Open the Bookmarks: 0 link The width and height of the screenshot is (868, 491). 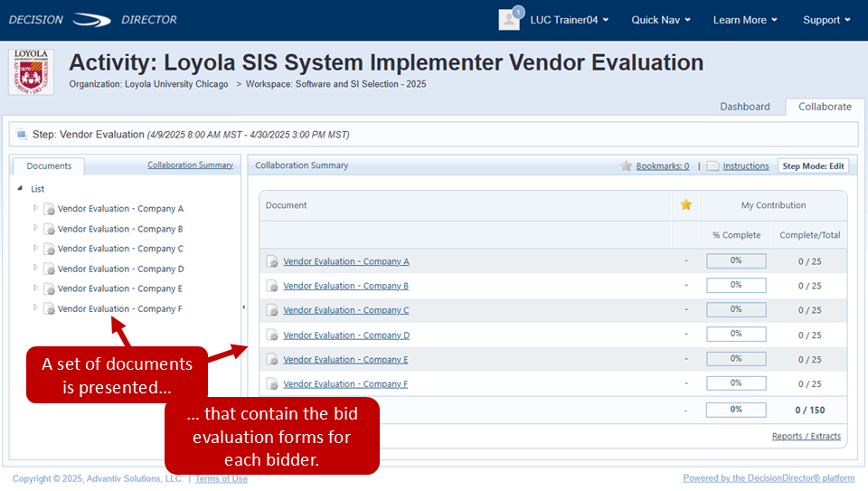coord(662,165)
